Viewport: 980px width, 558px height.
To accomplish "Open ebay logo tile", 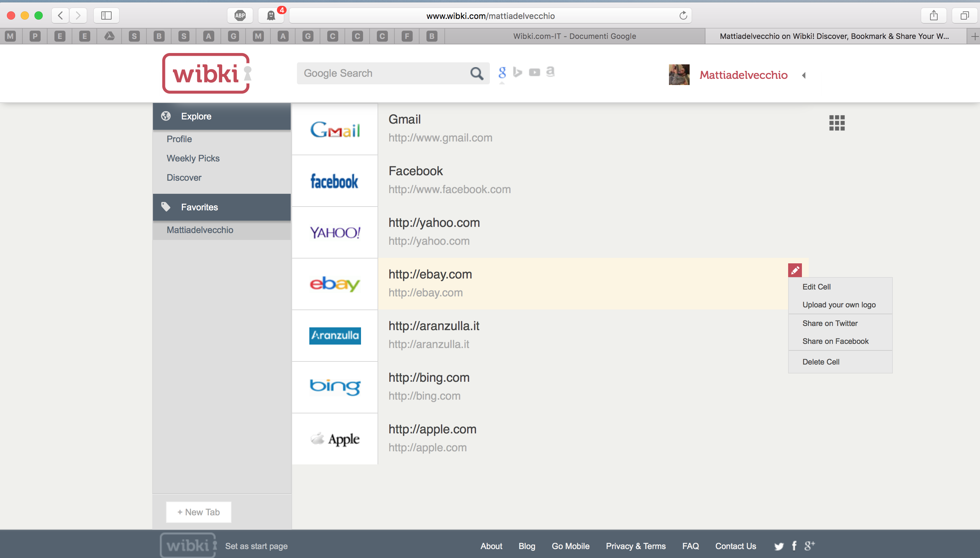I will click(335, 284).
